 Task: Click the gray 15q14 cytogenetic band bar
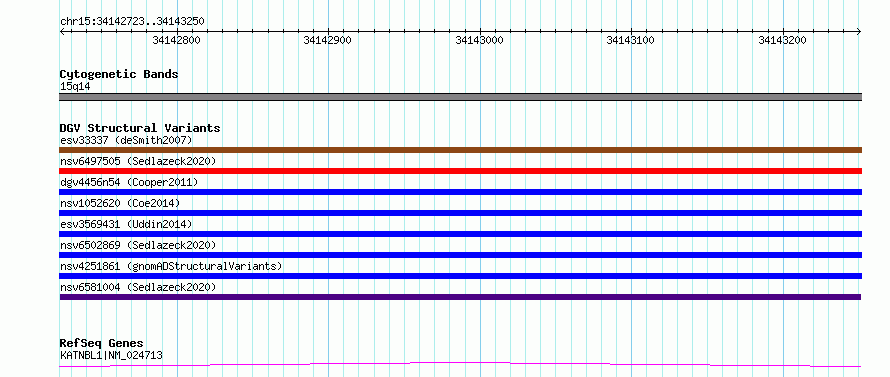[460, 97]
